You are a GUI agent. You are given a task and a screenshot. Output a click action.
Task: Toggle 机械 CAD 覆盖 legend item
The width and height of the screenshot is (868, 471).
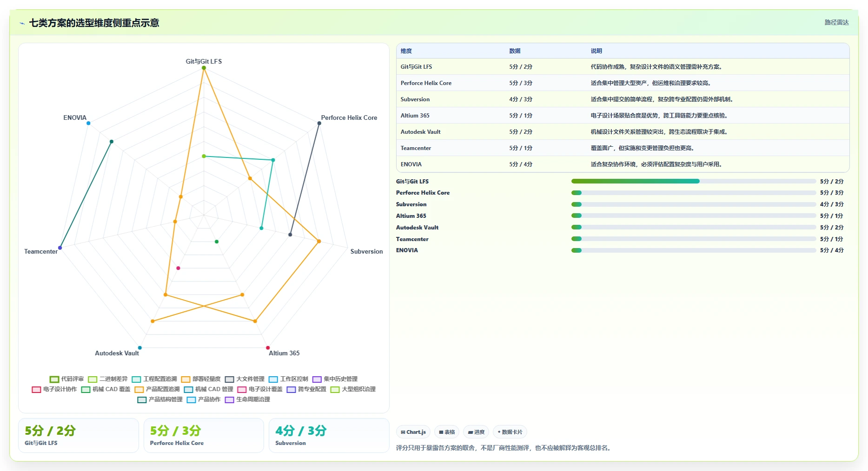pos(106,389)
